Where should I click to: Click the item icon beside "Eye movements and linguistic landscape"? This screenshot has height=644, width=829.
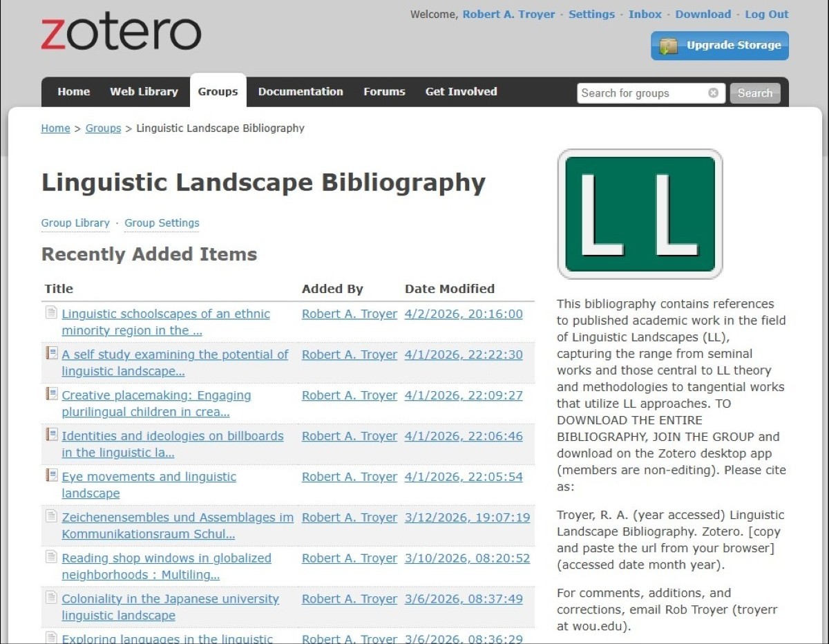pos(50,475)
